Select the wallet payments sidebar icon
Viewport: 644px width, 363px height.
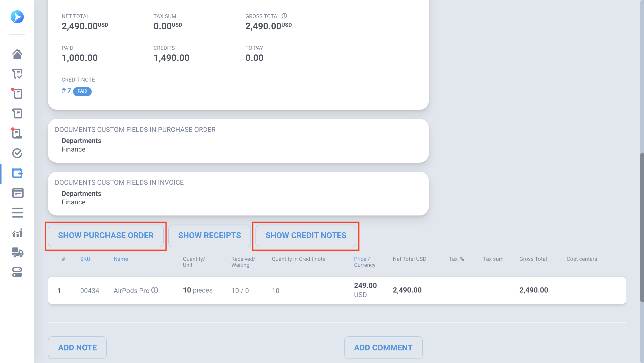pyautogui.click(x=17, y=173)
